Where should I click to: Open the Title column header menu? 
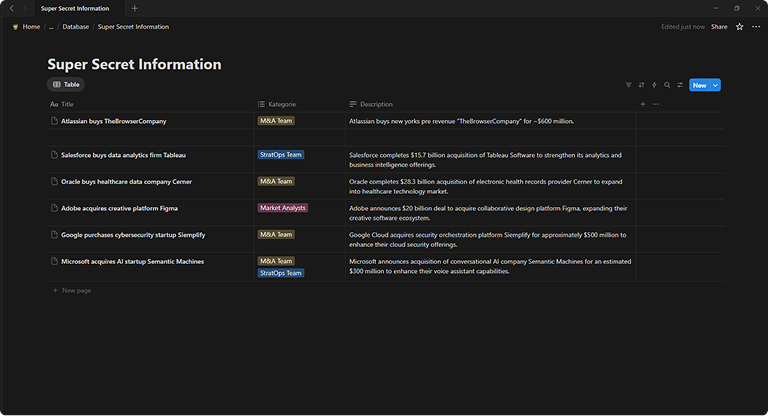click(62, 104)
